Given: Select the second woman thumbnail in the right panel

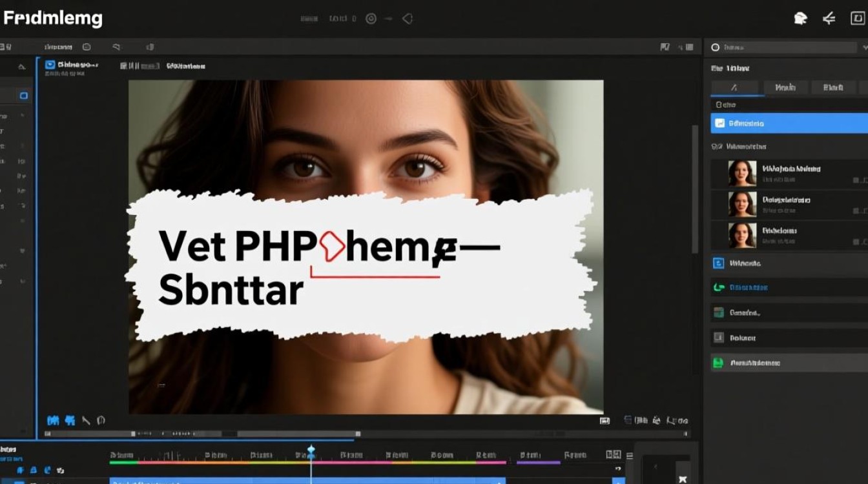Looking at the screenshot, I should (743, 205).
